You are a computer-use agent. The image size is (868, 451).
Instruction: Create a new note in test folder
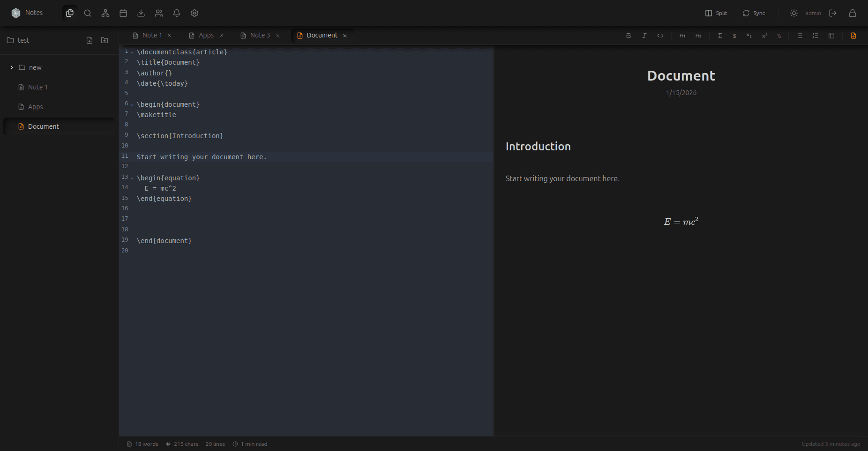click(90, 40)
